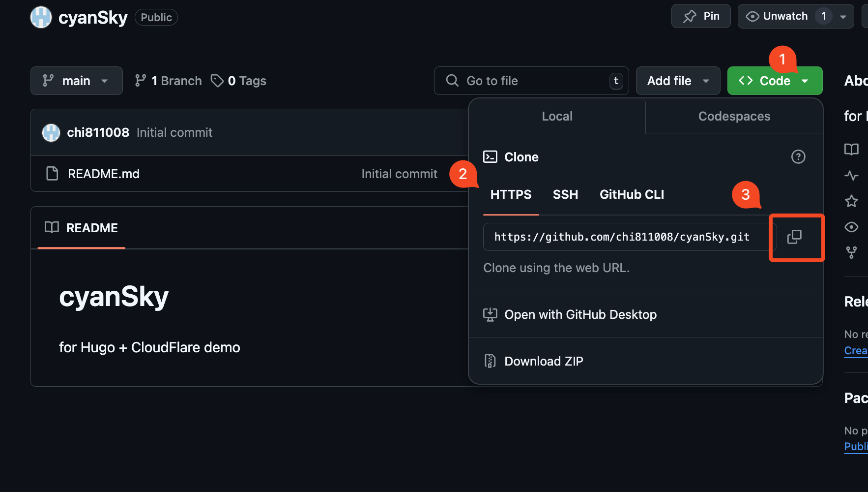Open the main branch selector dropdown
The height and width of the screenshot is (492, 868).
(76, 81)
